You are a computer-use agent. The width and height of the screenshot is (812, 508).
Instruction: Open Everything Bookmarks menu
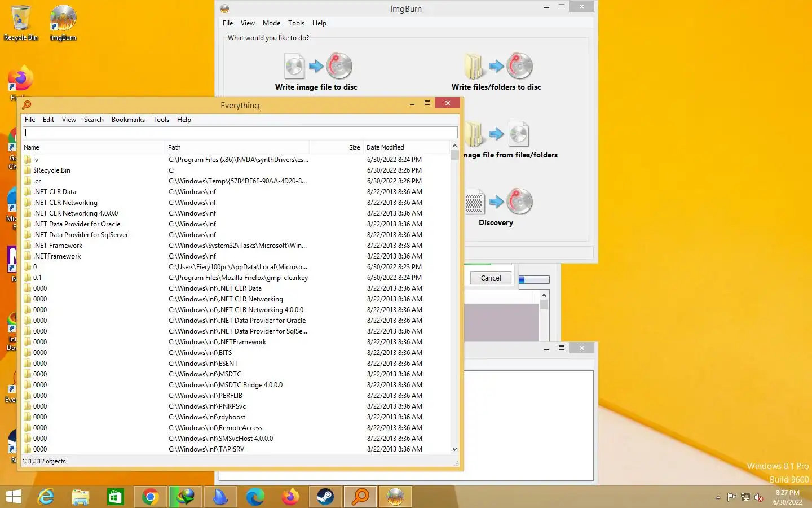128,120
